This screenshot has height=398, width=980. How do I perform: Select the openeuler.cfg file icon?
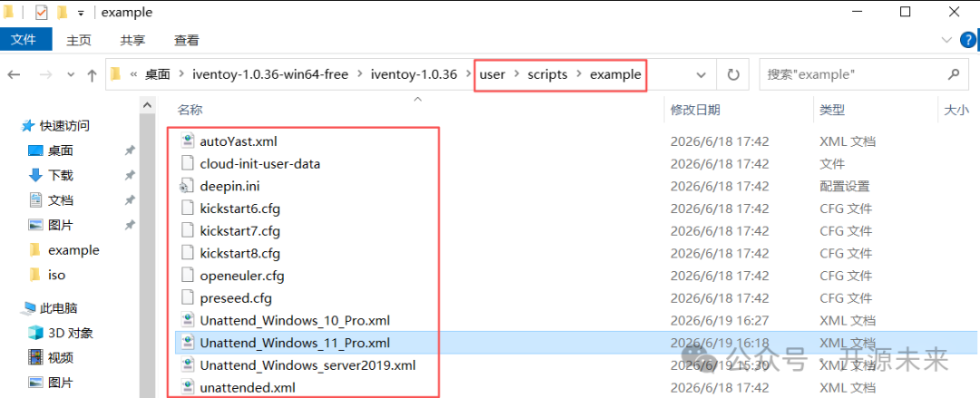tap(188, 276)
